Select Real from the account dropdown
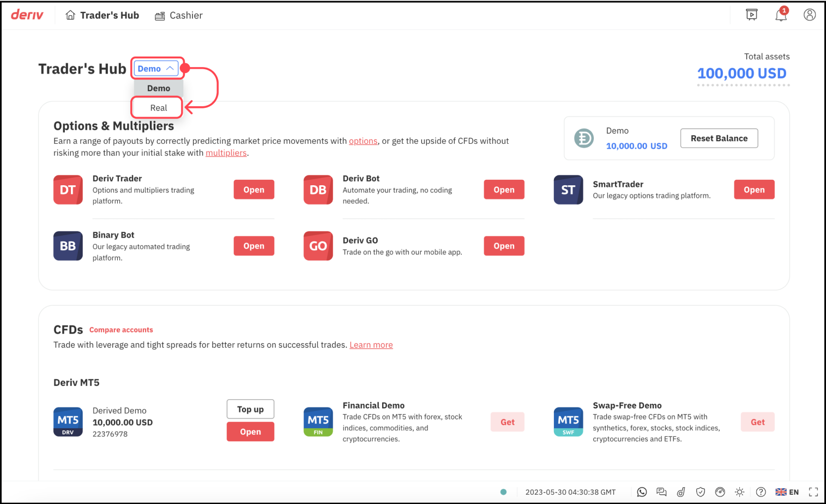 coord(158,108)
